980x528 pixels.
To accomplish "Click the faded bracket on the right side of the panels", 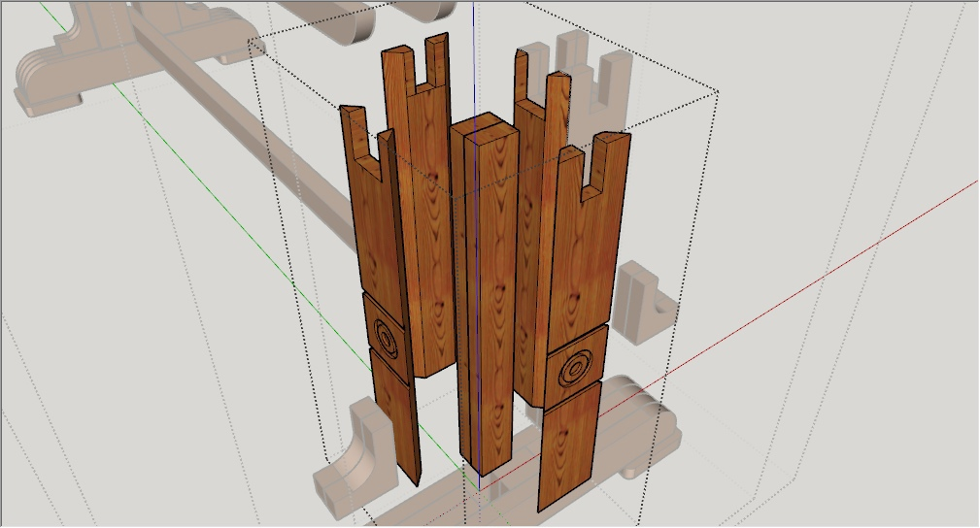I will 644,303.
